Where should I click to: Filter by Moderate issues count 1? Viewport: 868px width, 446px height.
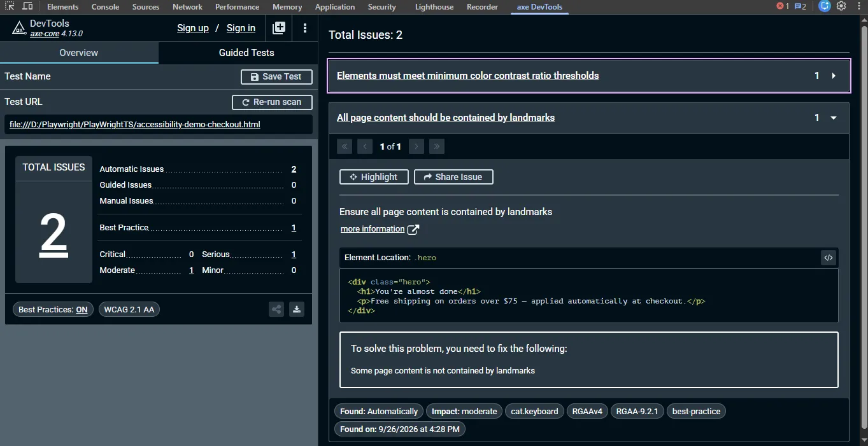[192, 270]
